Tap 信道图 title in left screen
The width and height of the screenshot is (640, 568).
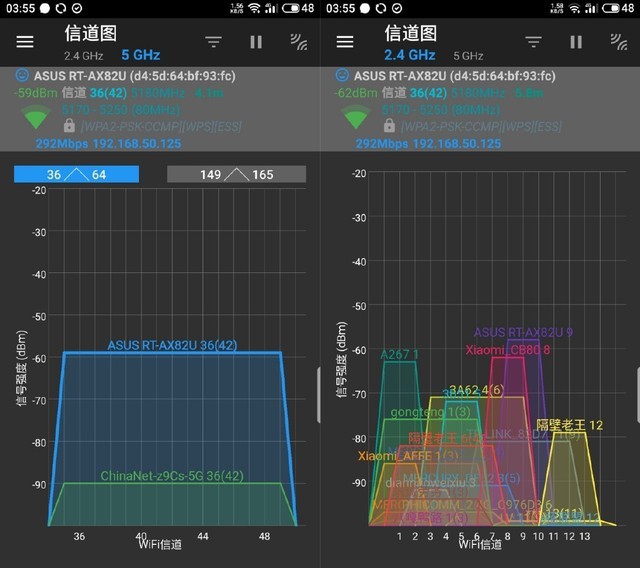tap(91, 33)
